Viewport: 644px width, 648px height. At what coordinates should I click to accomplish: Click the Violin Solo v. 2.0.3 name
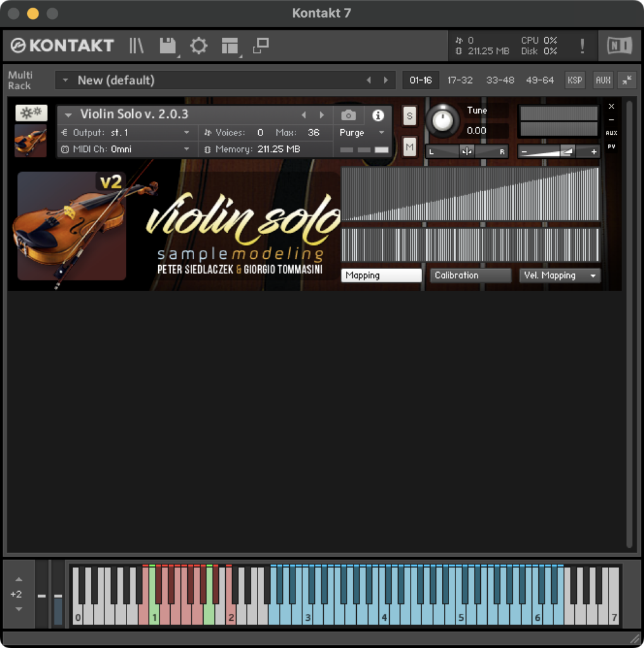click(134, 114)
